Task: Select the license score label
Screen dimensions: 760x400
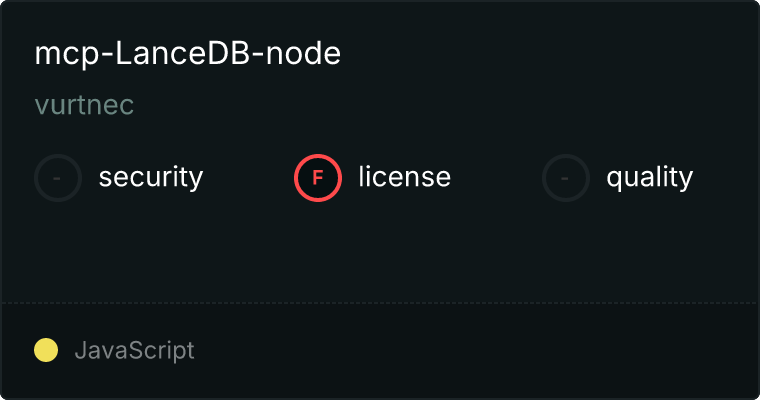Action: [405, 176]
